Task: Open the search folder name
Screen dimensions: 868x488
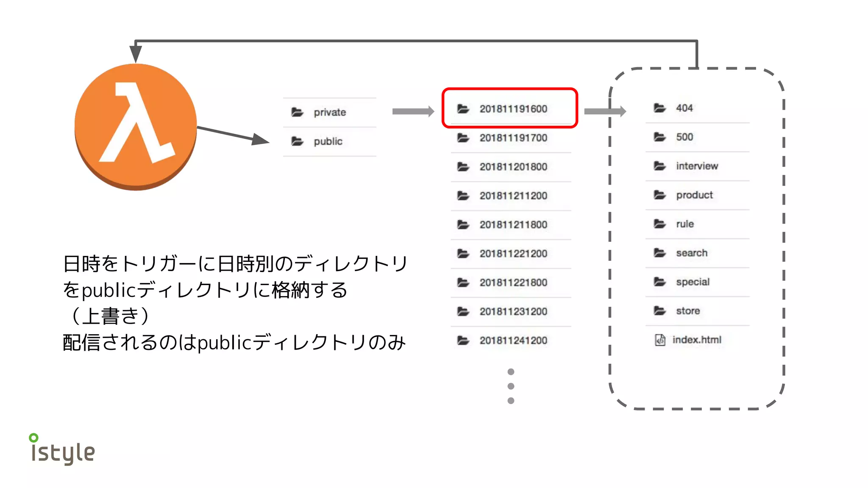Action: pyautogui.click(x=692, y=253)
